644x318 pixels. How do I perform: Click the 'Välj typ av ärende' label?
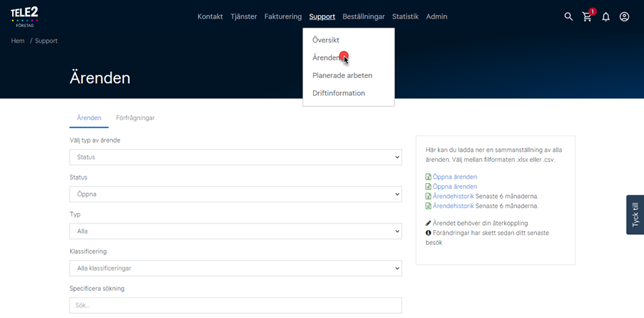tap(95, 141)
